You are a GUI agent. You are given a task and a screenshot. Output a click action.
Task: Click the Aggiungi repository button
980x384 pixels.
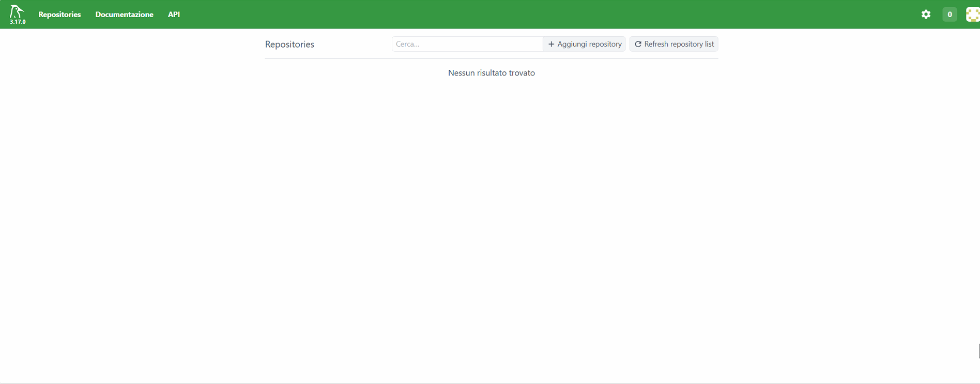click(x=585, y=44)
